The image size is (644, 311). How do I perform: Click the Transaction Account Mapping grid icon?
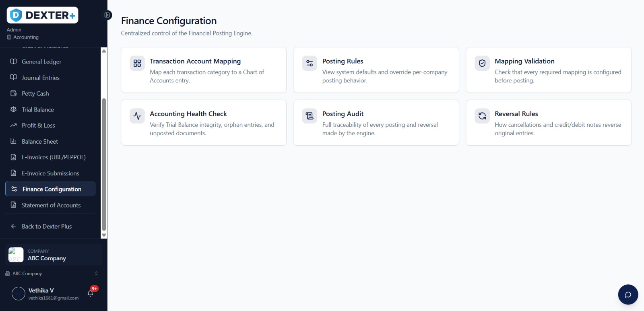(137, 63)
